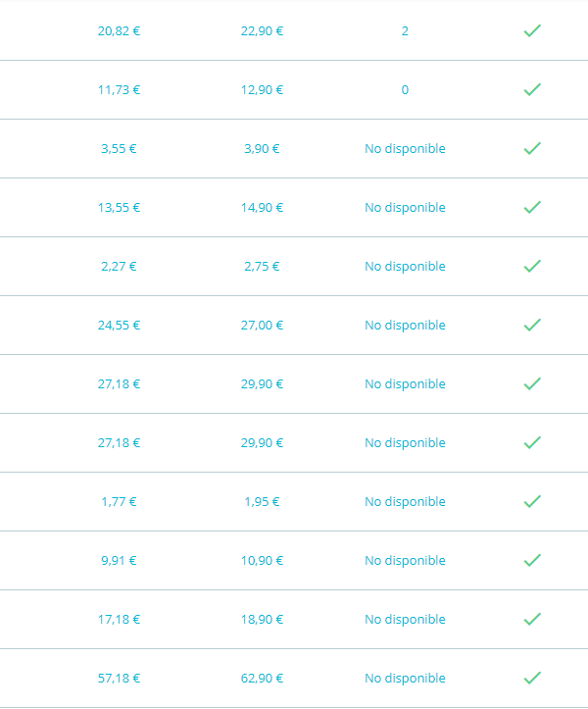Open the 62,90 € price cell
This screenshot has height=709, width=588.
[262, 678]
